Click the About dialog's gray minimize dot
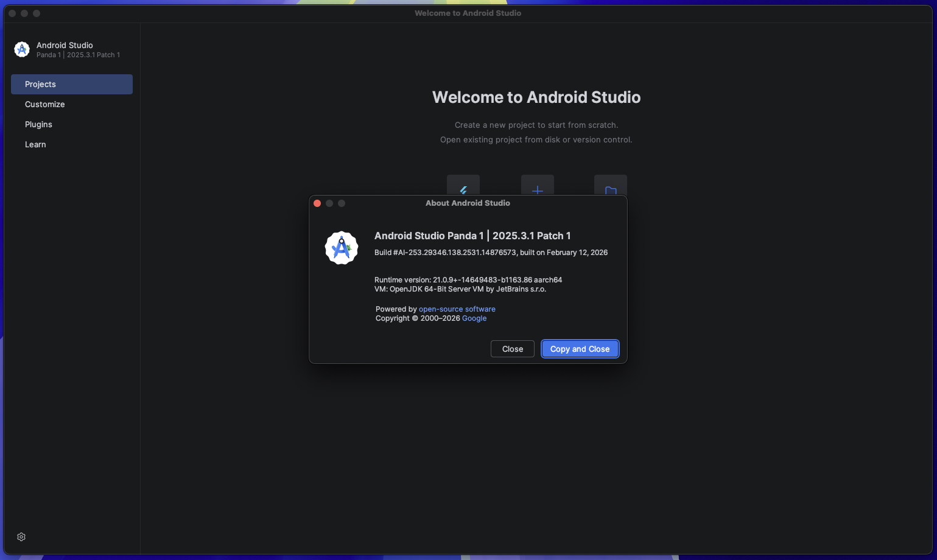The height and width of the screenshot is (560, 937). [329, 203]
